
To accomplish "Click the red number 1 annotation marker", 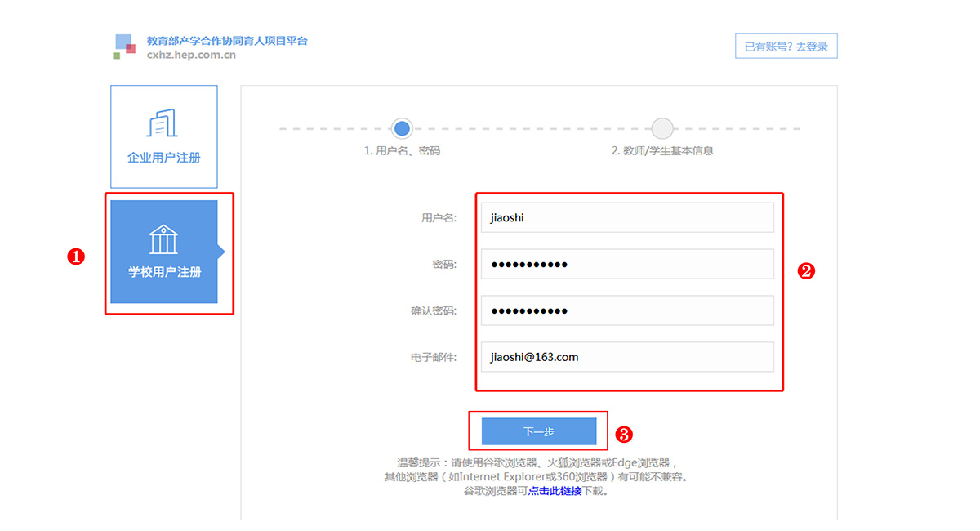I will pyautogui.click(x=76, y=257).
